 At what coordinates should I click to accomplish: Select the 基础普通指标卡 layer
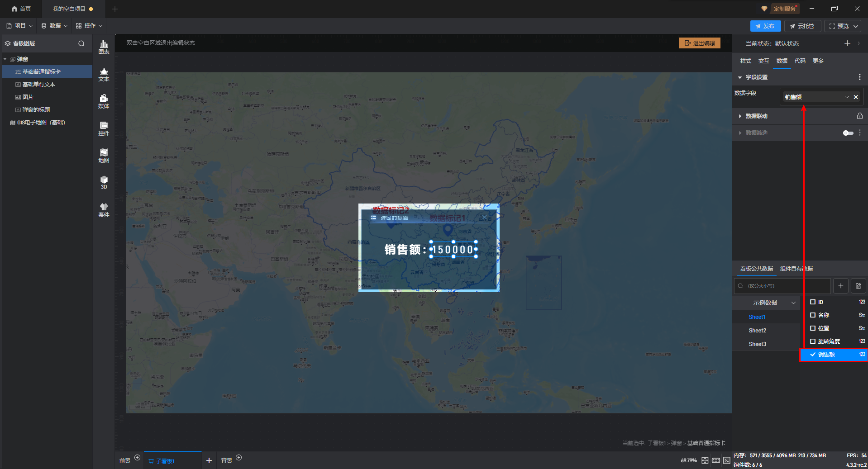pos(47,72)
